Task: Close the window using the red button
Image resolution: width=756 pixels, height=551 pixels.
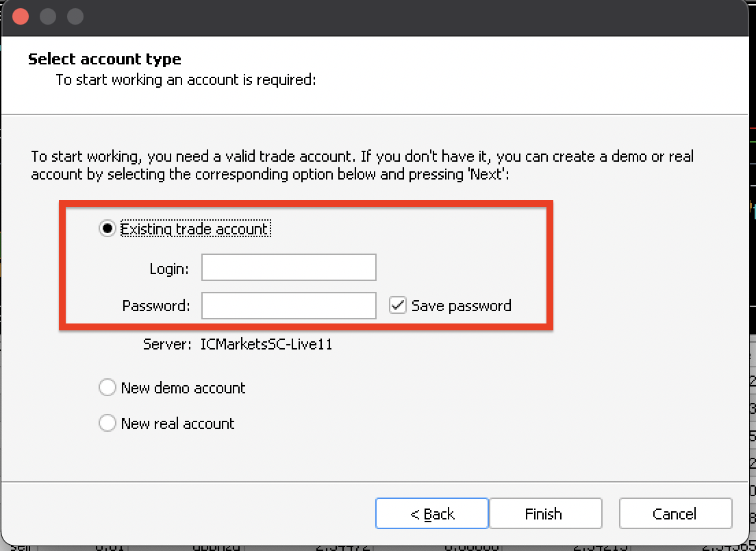Action: pos(21,16)
